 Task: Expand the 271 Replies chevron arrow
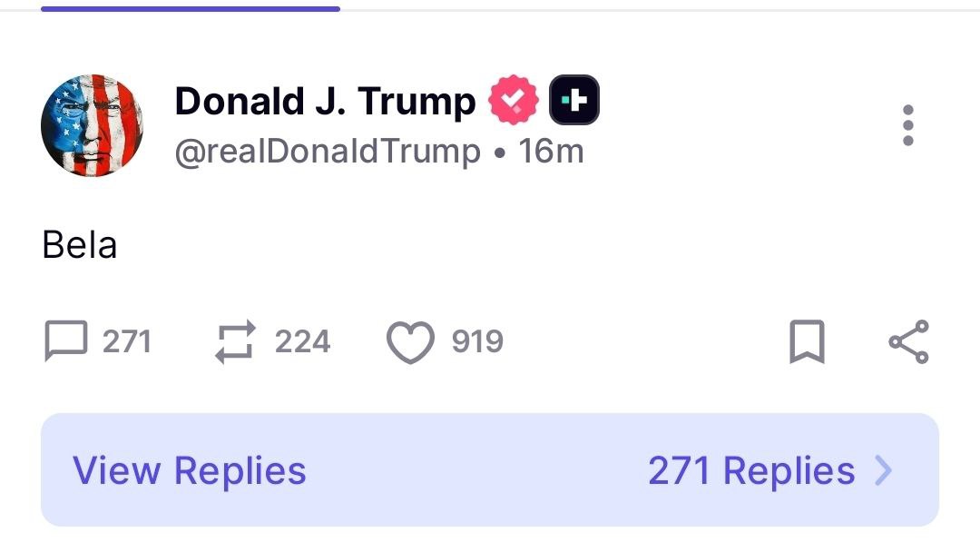[x=883, y=470]
